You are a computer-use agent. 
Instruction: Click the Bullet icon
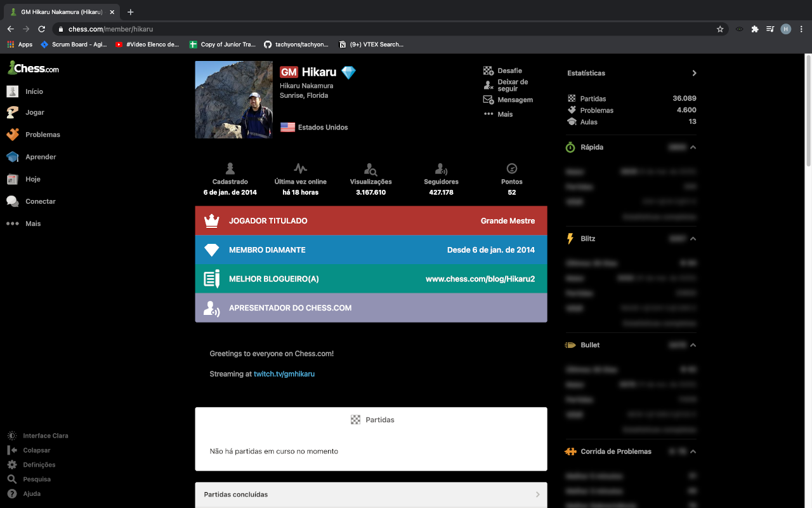coord(570,345)
